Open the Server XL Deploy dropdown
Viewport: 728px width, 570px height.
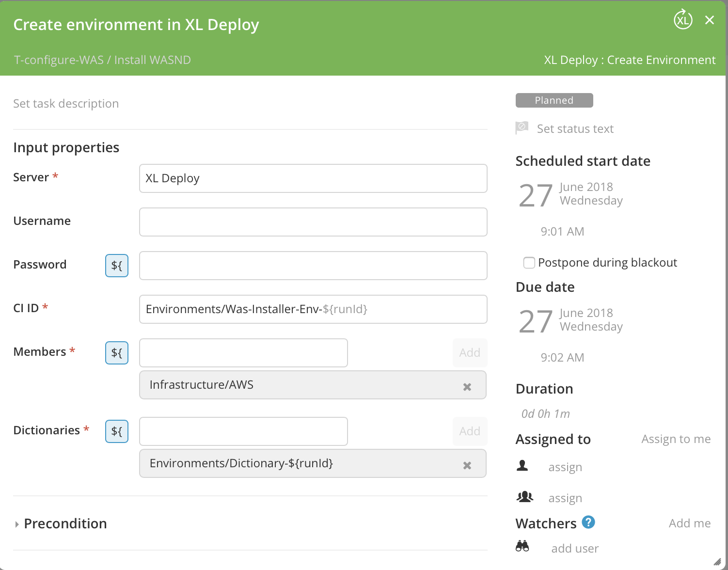tap(313, 178)
